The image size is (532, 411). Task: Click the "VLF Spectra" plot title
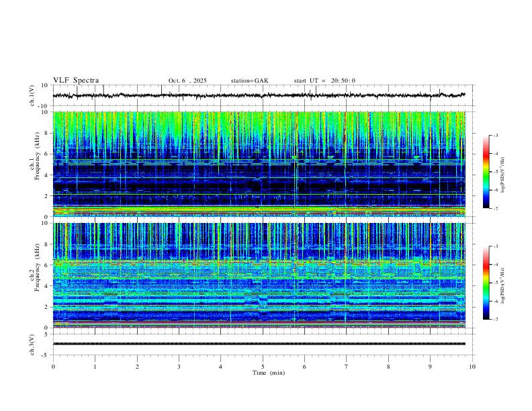click(76, 81)
